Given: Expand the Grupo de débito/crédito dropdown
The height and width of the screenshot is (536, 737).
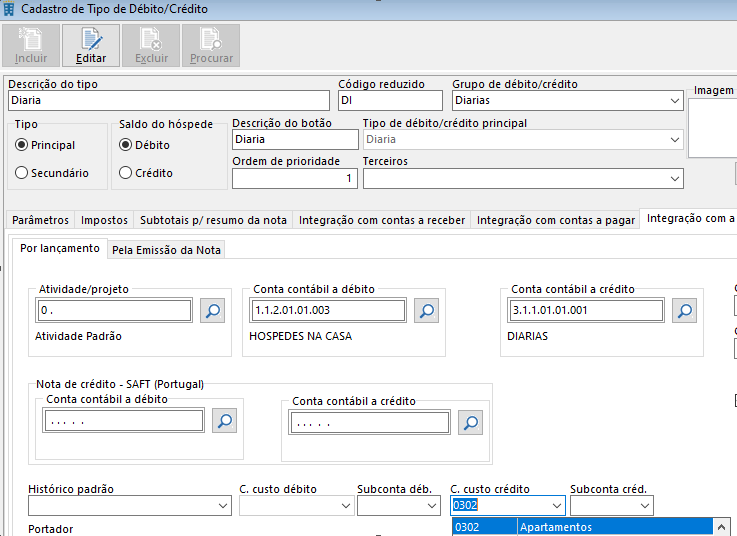Looking at the screenshot, I should coord(675,101).
